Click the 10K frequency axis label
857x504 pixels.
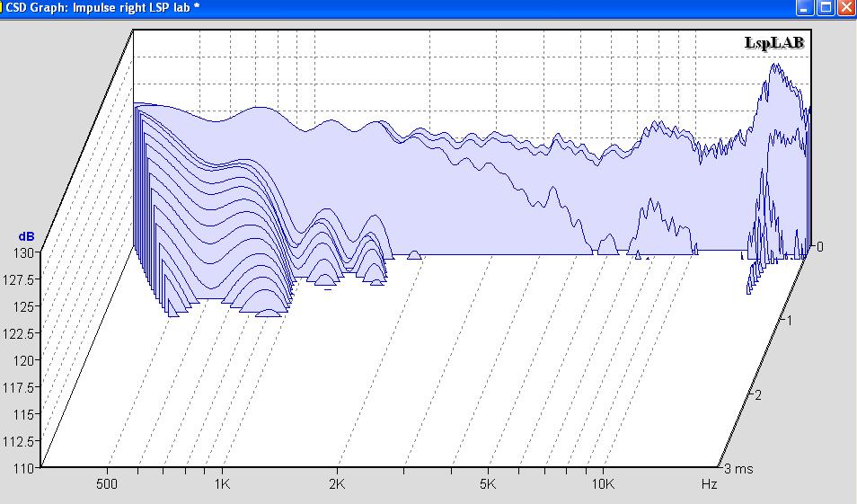603,483
